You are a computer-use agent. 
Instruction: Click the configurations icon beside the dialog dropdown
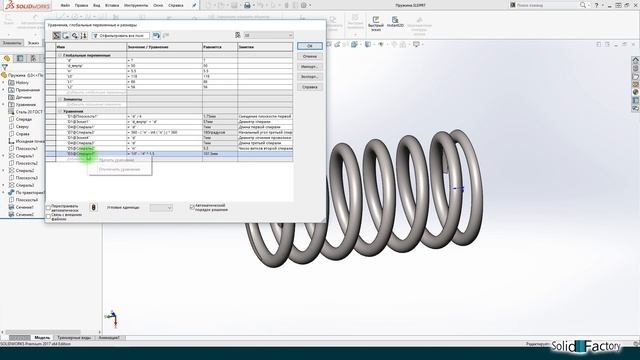[x=238, y=36]
